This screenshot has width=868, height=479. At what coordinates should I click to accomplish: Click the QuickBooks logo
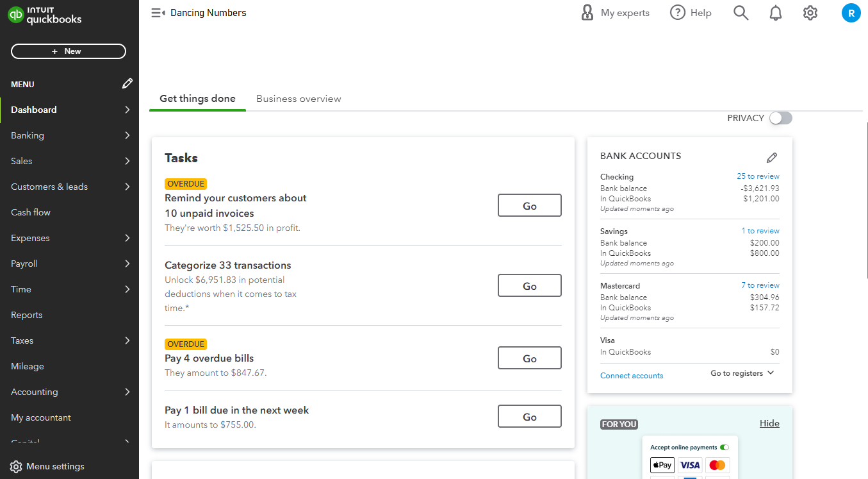[44, 15]
